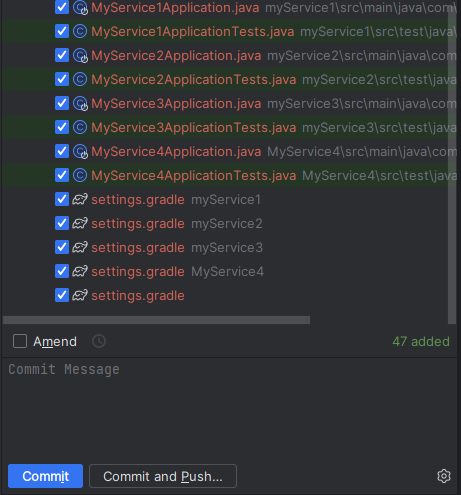Uncheck settings.gradle myService2 checkbox

pos(62,223)
